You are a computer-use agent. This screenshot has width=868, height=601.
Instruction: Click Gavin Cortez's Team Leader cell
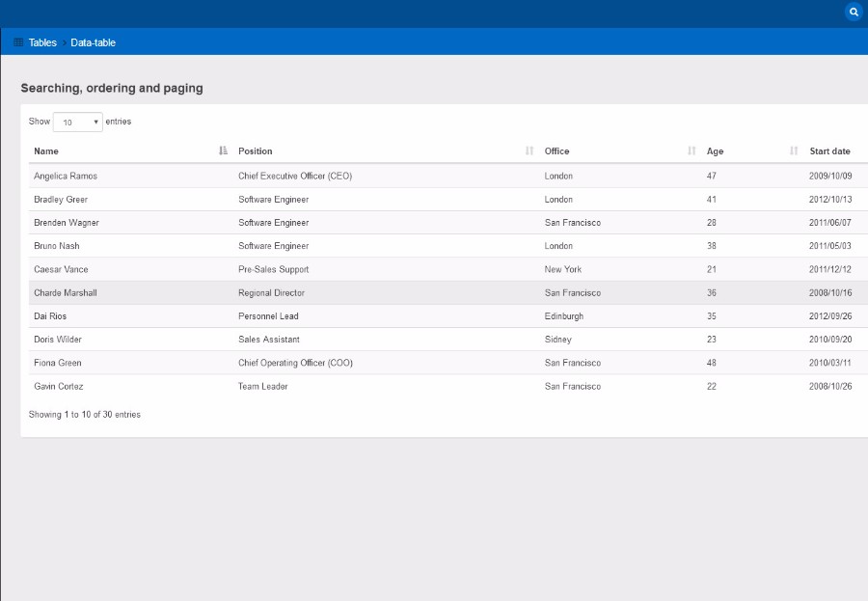(262, 387)
